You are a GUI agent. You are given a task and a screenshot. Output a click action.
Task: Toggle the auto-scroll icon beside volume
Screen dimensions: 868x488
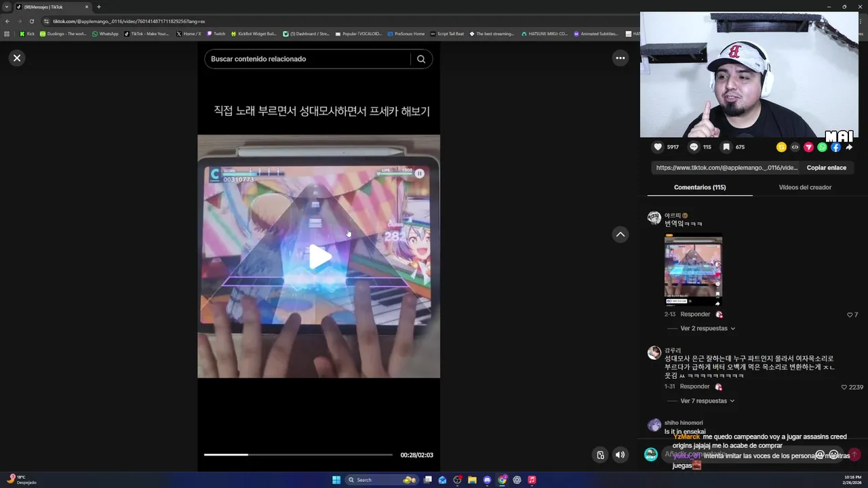pyautogui.click(x=600, y=455)
